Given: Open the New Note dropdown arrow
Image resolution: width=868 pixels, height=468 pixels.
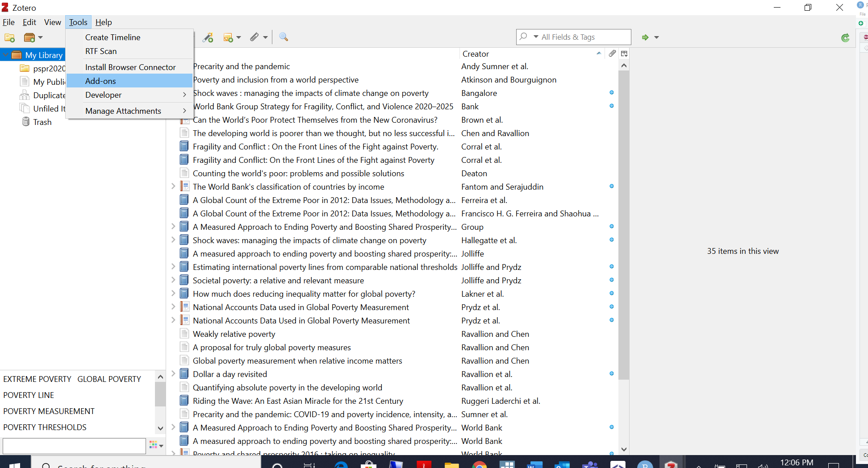Looking at the screenshot, I should [x=239, y=37].
